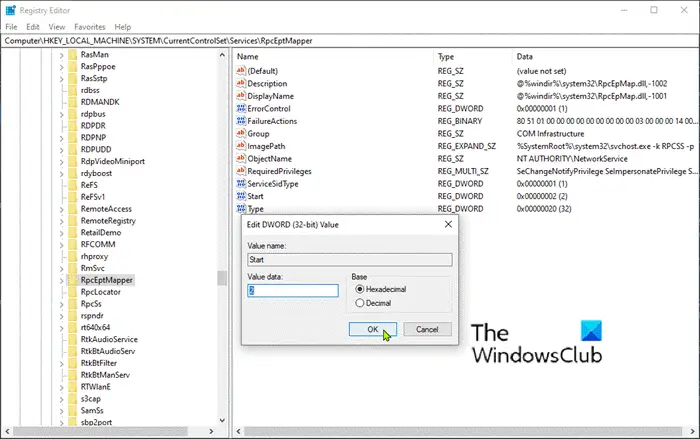Click the DisplayName value icon

(x=241, y=96)
